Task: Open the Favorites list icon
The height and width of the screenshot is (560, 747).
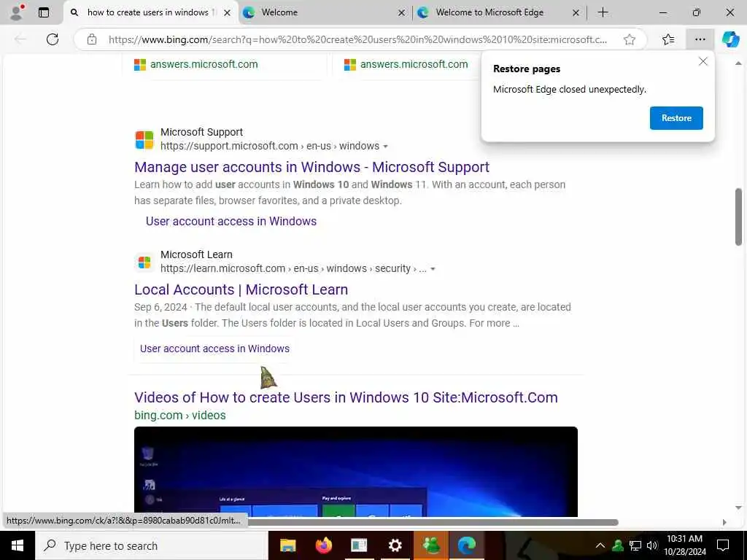Action: 668,39
